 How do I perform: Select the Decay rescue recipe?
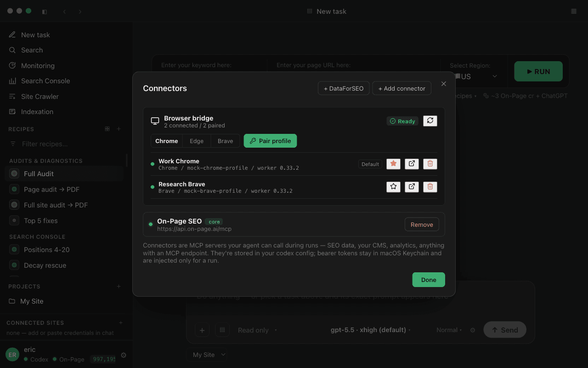pos(64,265)
